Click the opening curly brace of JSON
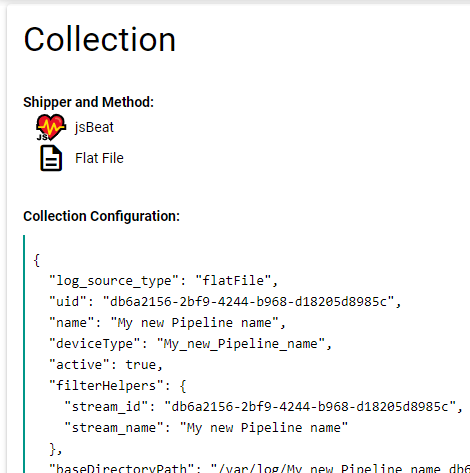The image size is (470, 473). [x=37, y=260]
